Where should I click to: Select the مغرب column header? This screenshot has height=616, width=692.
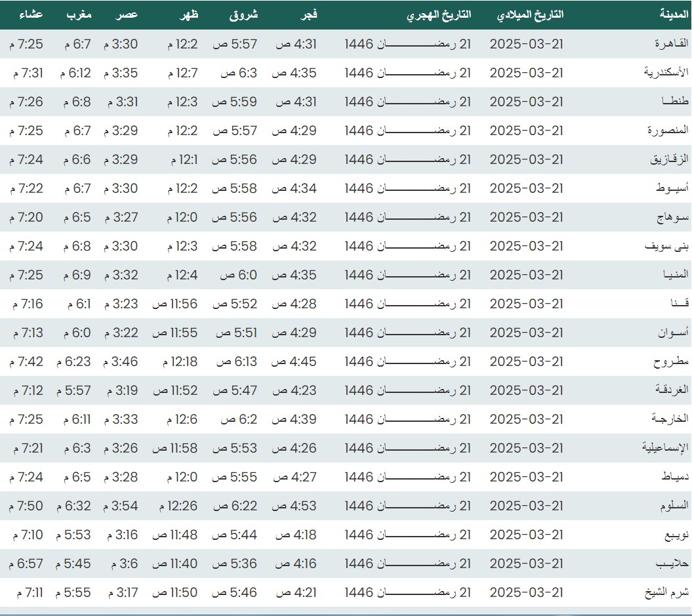pyautogui.click(x=79, y=14)
